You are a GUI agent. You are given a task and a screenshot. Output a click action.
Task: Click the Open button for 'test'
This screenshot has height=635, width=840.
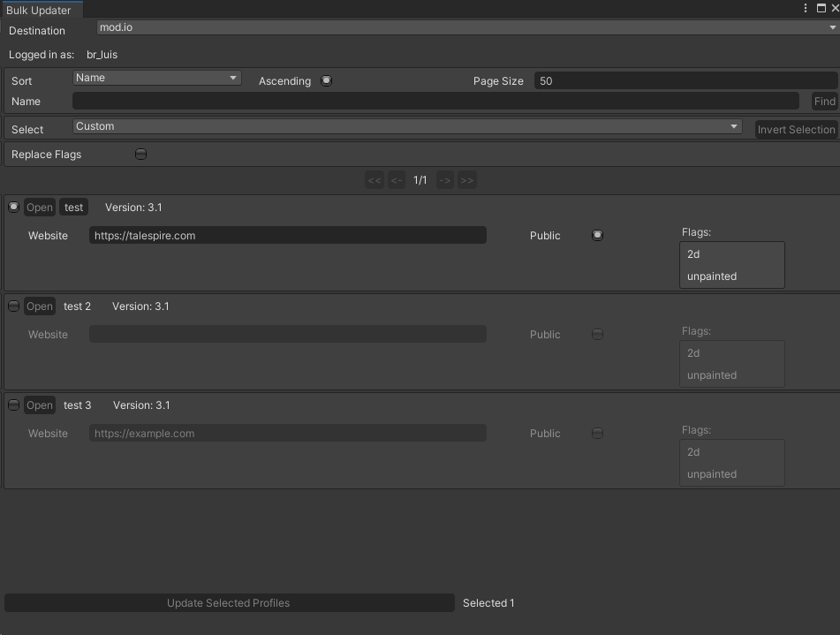tap(39, 208)
